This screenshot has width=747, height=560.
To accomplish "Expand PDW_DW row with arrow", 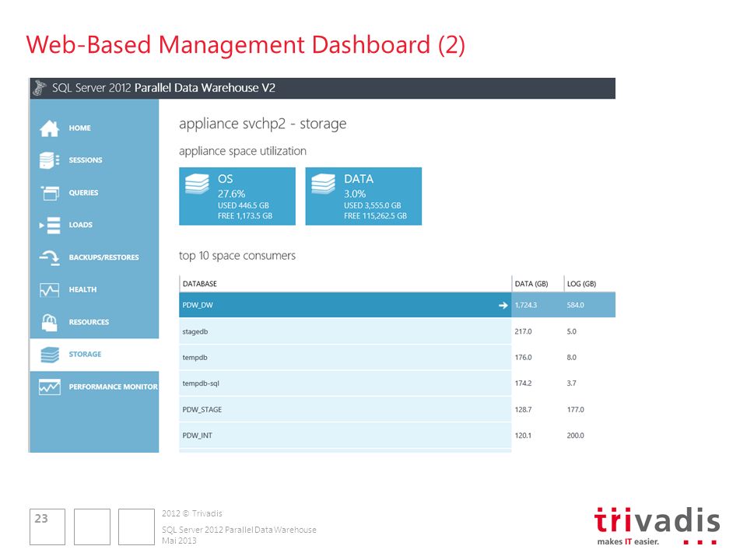I will tap(503, 305).
